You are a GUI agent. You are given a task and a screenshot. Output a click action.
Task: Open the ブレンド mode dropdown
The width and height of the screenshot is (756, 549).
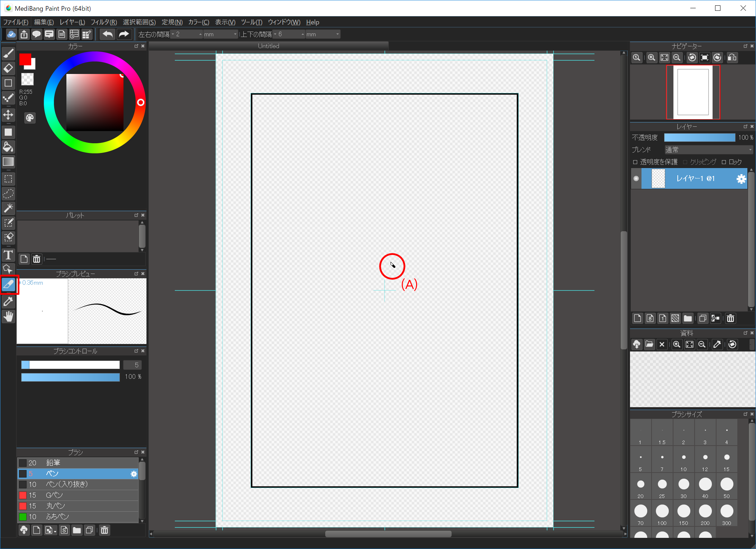tap(709, 150)
